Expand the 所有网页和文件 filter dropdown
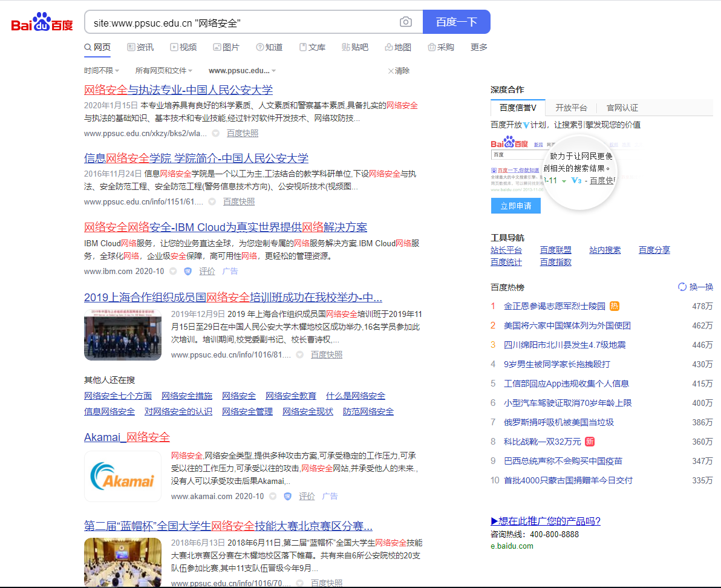Screen dimensions: 721x588 (164, 71)
